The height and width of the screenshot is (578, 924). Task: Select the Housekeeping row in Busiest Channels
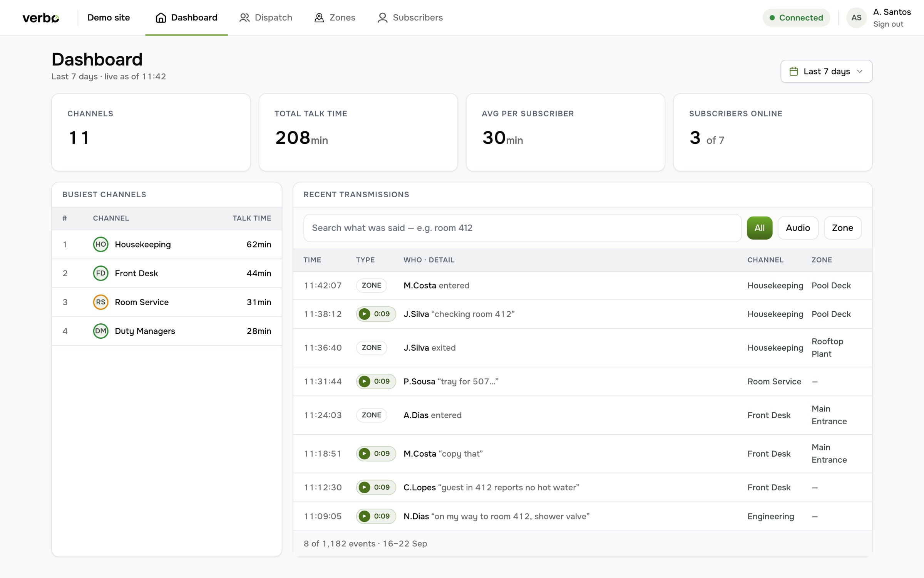click(x=167, y=244)
